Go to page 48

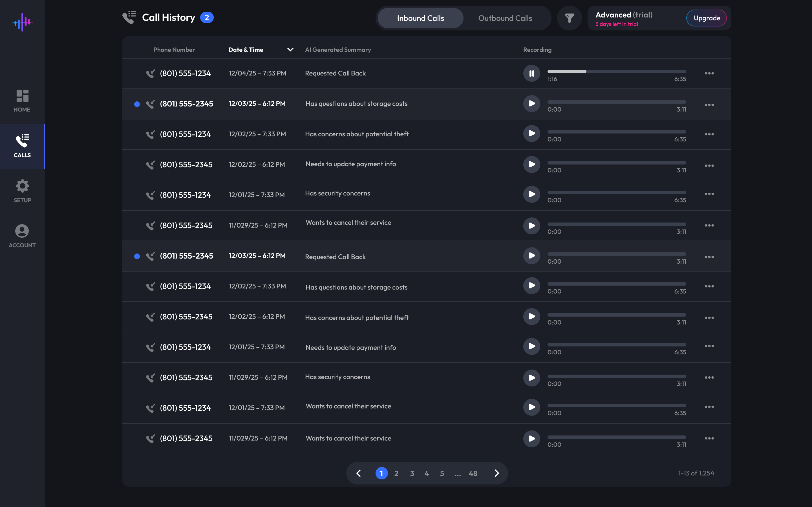pos(473,473)
